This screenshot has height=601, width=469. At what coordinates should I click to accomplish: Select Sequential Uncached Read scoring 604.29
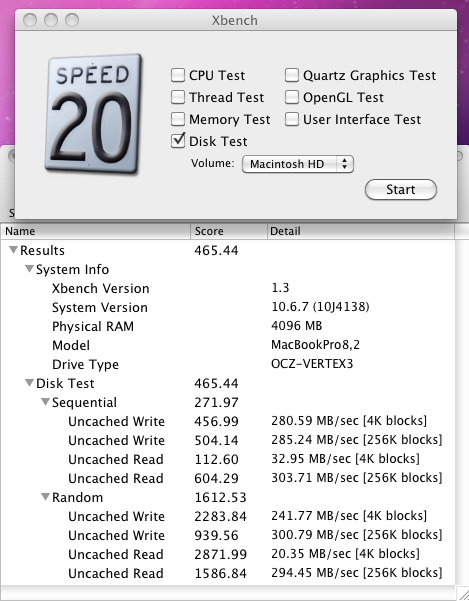(228, 478)
